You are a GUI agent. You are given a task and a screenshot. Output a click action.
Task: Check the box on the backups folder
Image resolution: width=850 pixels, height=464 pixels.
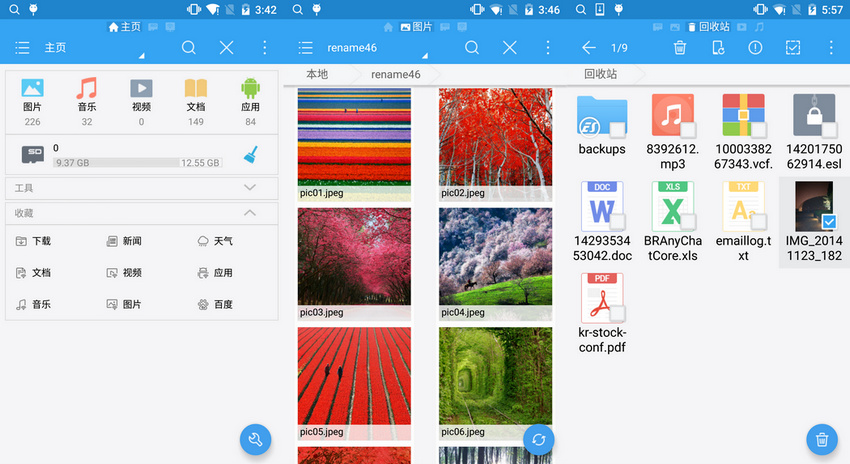[617, 129]
